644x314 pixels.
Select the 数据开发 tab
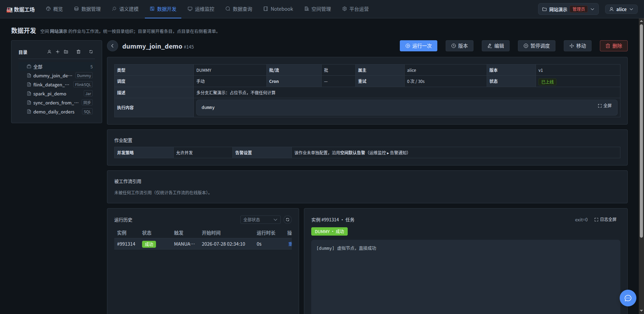(163, 9)
